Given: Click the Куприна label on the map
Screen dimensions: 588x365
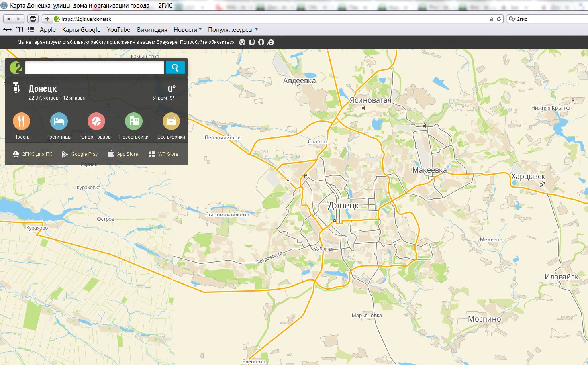Looking at the screenshot, I should pos(323,249).
